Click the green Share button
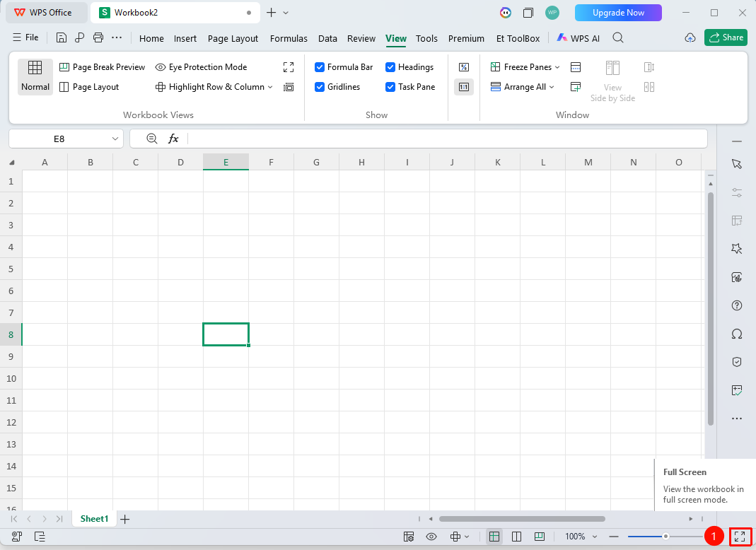Screen dimensions: 756x550 [726, 37]
